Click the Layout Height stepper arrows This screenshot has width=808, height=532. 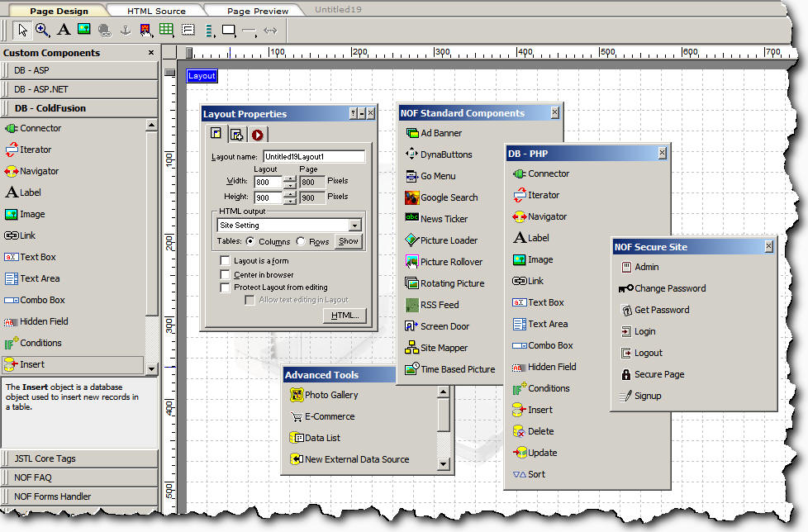point(290,197)
